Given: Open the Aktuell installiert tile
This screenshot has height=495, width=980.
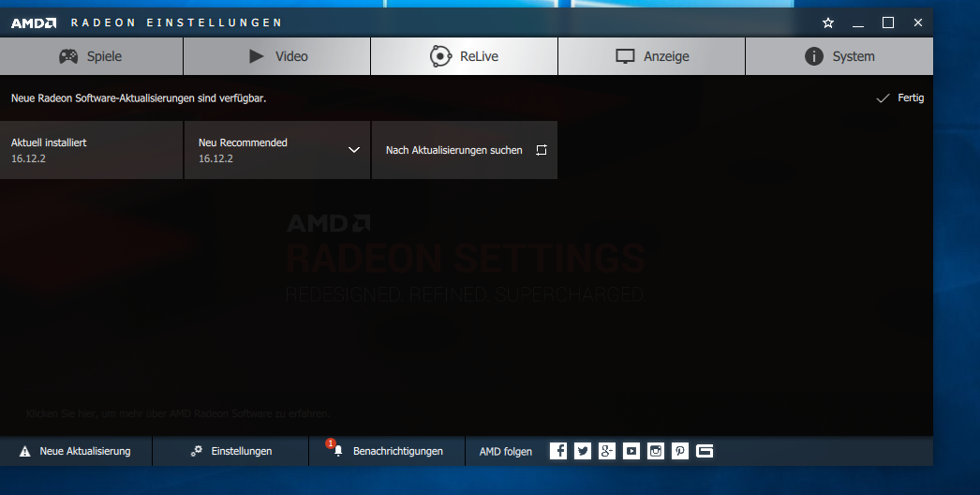Looking at the screenshot, I should [x=91, y=150].
